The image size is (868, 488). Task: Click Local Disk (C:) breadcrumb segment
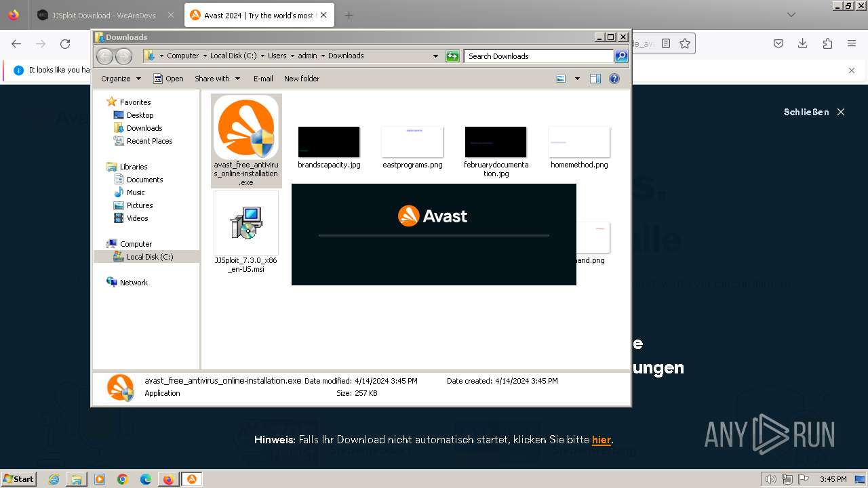[233, 56]
